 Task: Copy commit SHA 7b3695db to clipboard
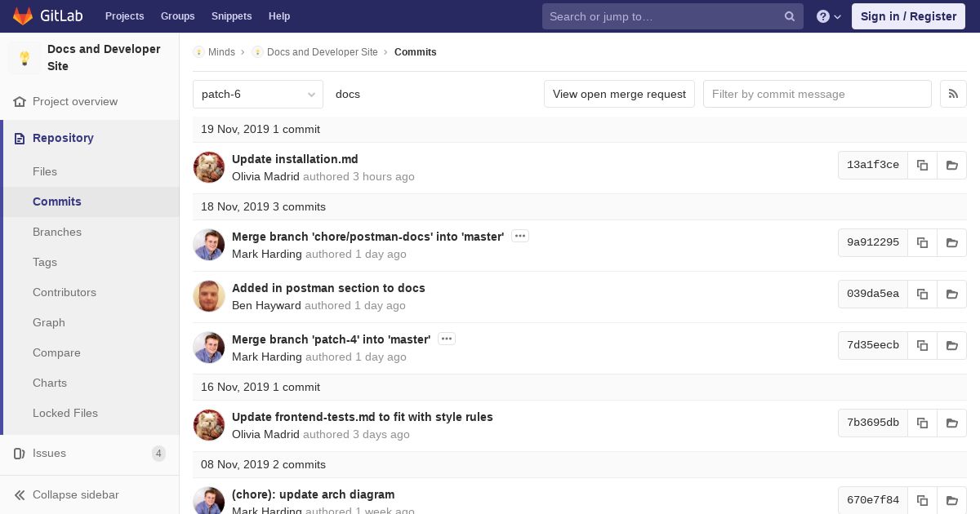coord(922,423)
